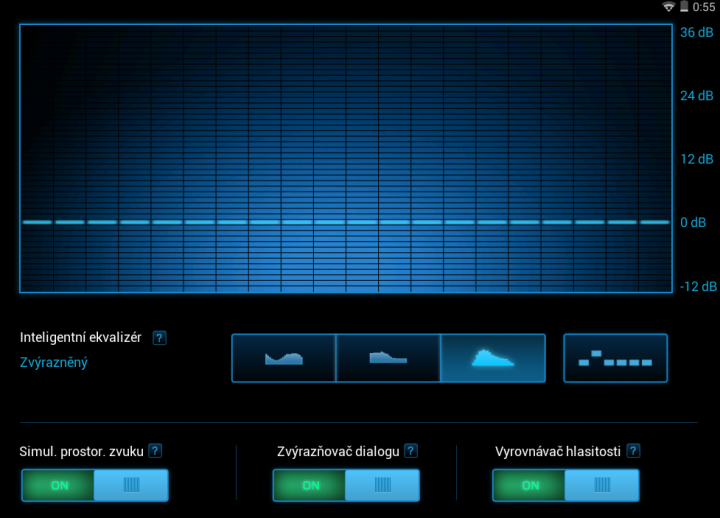Show help for Vyrovnávač hlasitosti
This screenshot has height=518, width=720.
tap(633, 451)
